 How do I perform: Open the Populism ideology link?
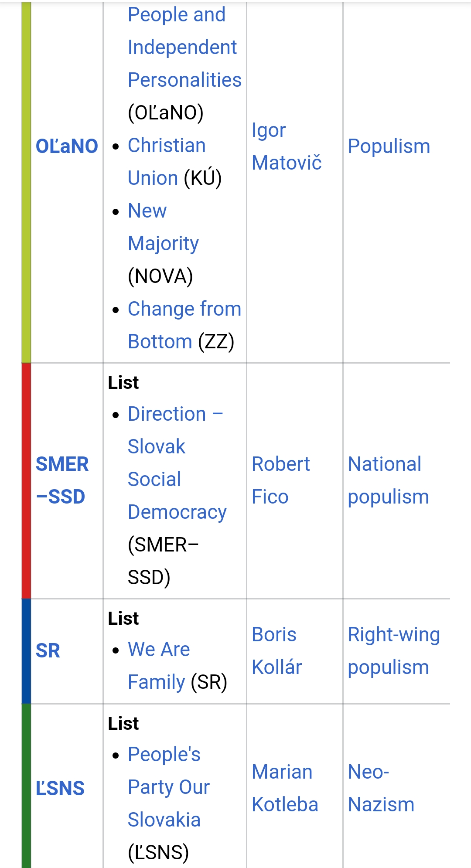389,146
